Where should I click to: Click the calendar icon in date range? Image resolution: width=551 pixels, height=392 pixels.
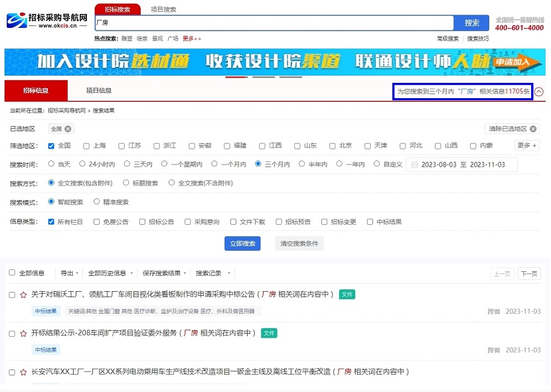click(415, 164)
